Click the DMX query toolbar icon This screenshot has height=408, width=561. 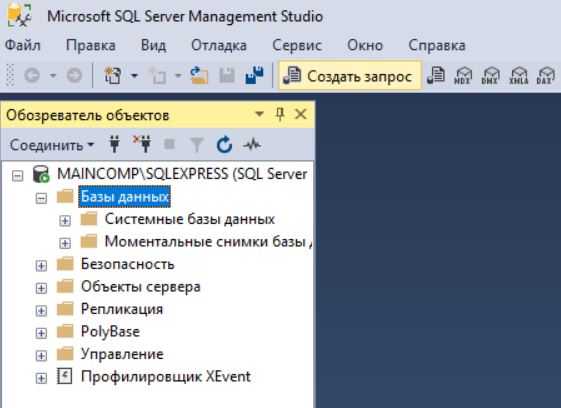click(490, 76)
